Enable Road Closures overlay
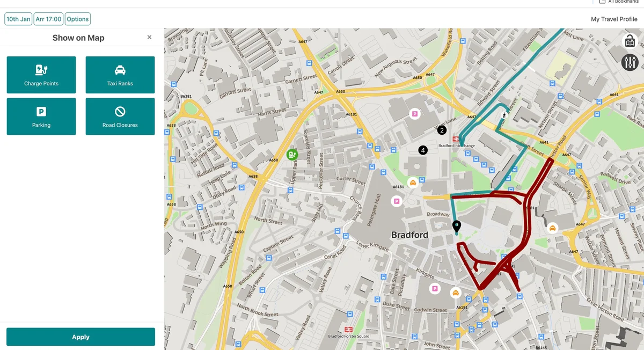This screenshot has width=644, height=350. coord(120,116)
